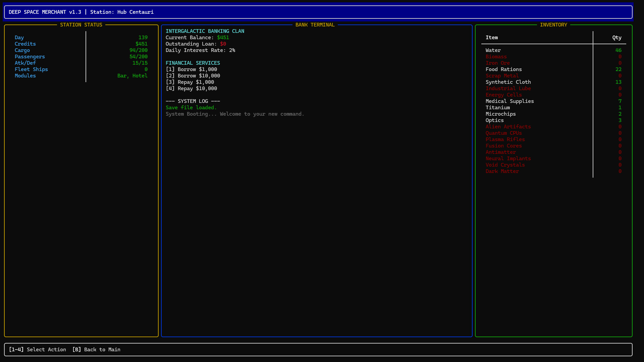Viewport: 644px width, 362px height.
Task: Select Medical Supplies in inventory
Action: 510,101
